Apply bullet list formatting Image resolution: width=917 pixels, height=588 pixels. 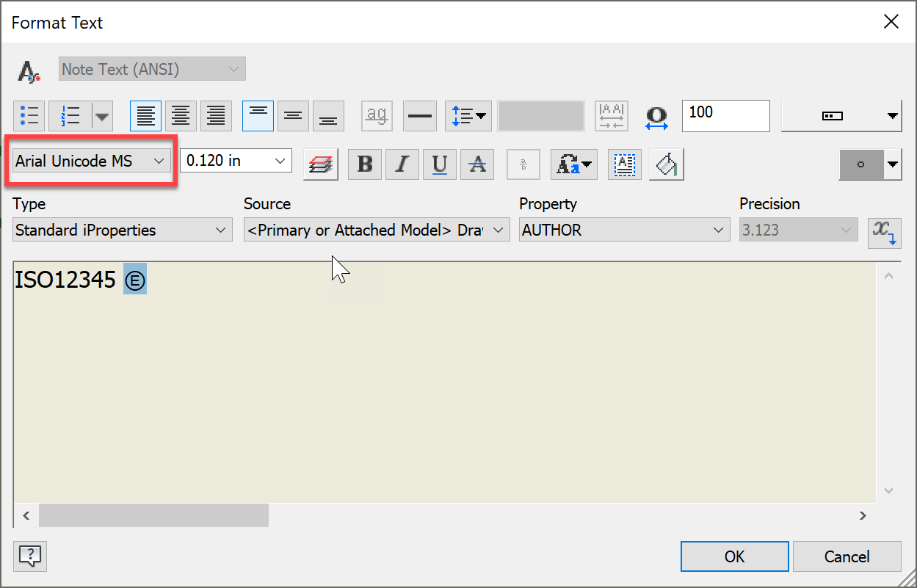(x=29, y=116)
